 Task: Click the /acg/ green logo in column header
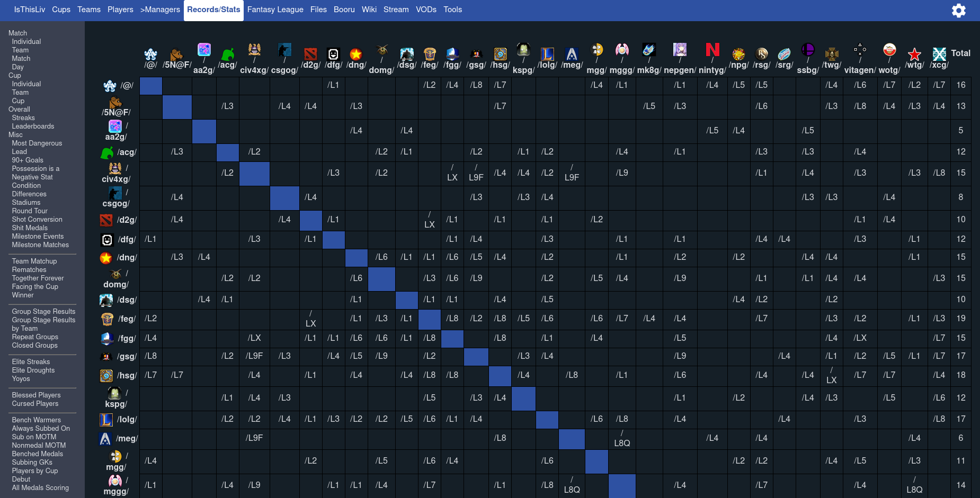click(228, 54)
